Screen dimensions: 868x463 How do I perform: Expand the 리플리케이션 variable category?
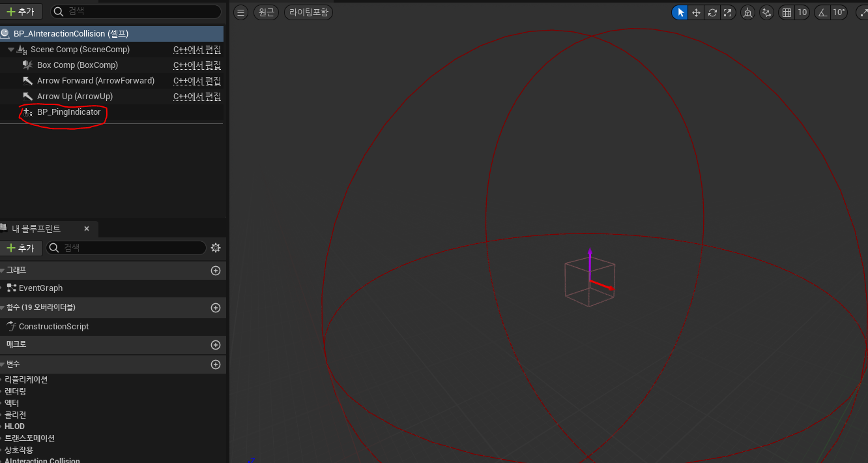click(x=26, y=380)
